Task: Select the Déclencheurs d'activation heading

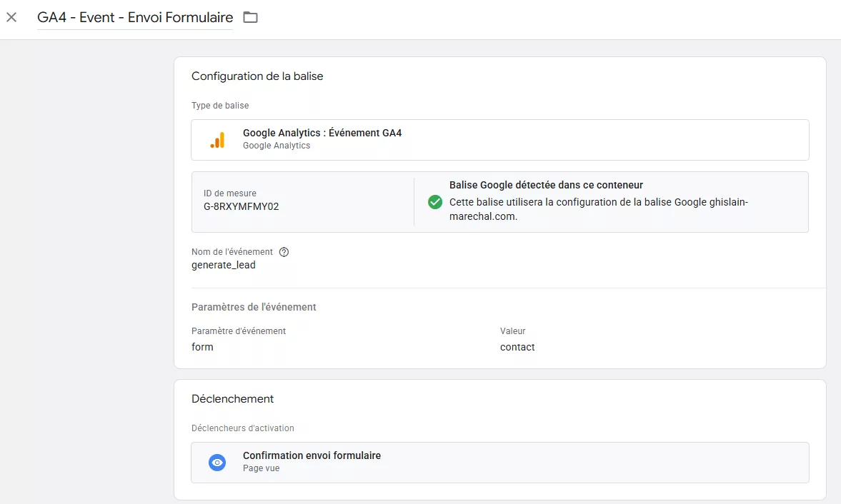Action: tap(242, 428)
